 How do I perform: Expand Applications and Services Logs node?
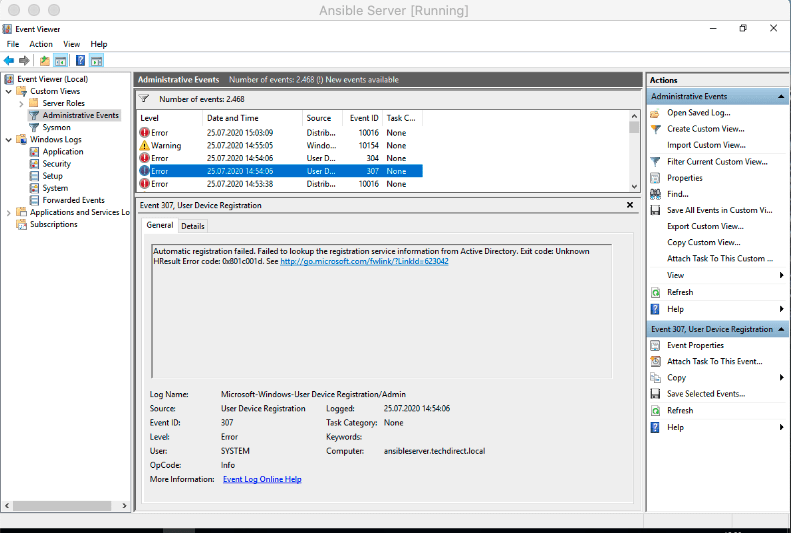point(9,212)
